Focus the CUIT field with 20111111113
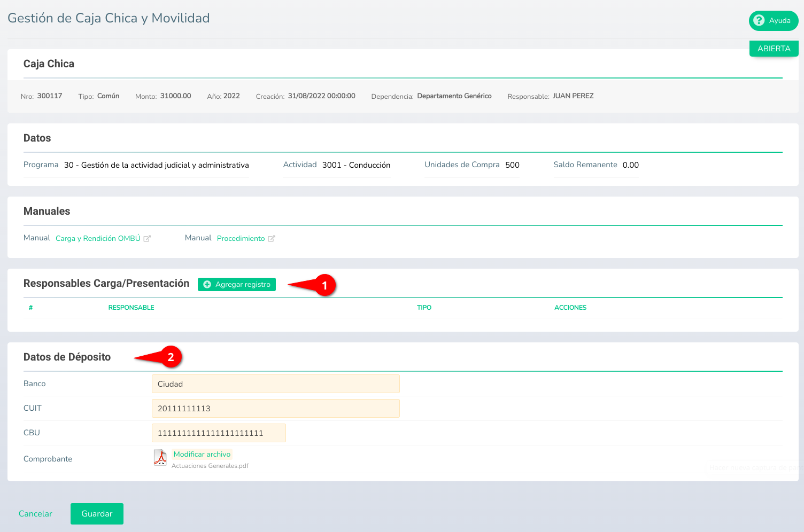 (x=276, y=409)
